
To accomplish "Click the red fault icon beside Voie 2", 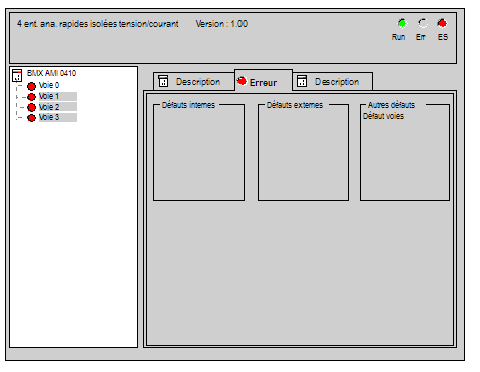I will click(x=31, y=107).
